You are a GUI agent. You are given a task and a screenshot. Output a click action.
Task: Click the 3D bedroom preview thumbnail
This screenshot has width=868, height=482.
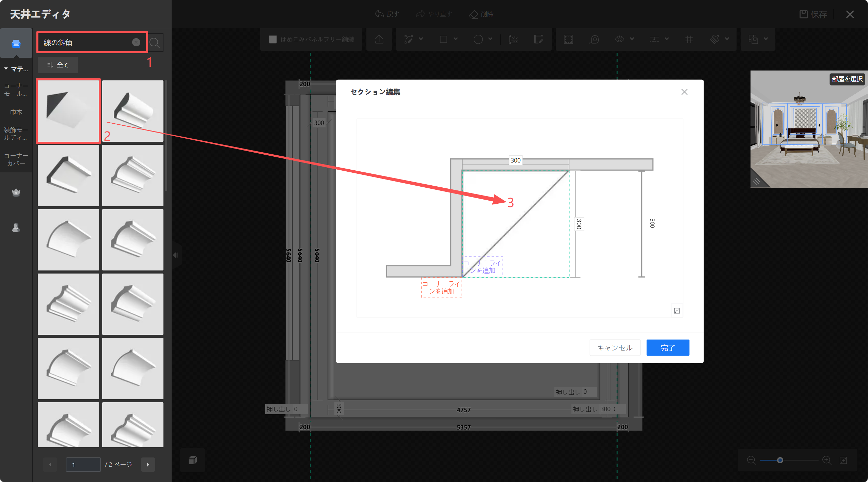[809, 129]
